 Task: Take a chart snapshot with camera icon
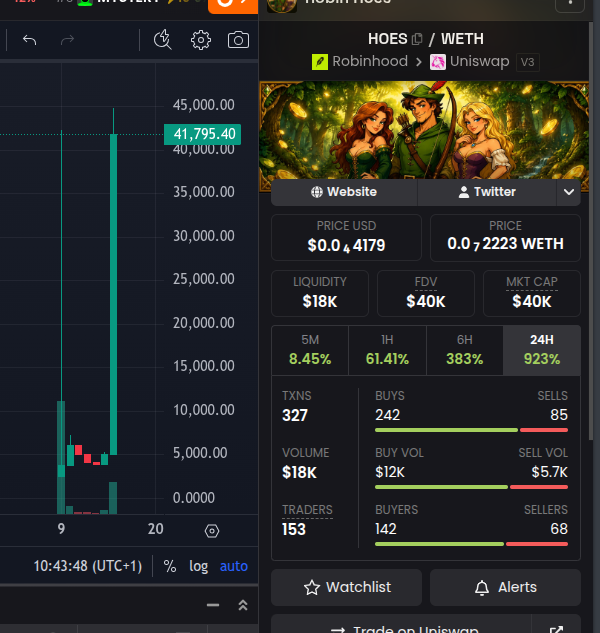point(238,40)
